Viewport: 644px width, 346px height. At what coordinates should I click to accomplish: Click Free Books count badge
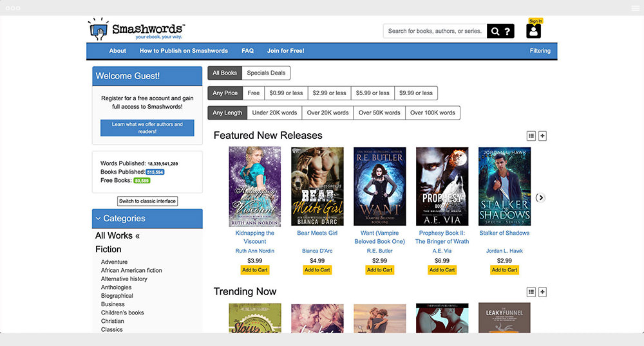pyautogui.click(x=142, y=180)
